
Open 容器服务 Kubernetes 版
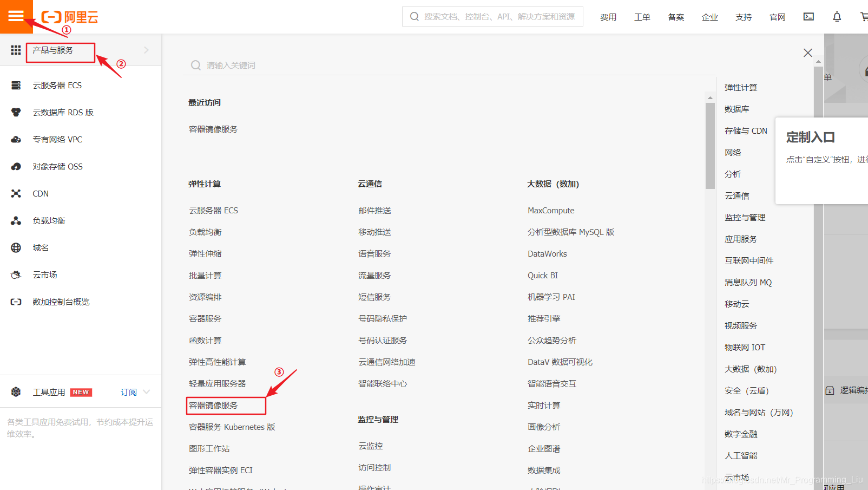[232, 427]
